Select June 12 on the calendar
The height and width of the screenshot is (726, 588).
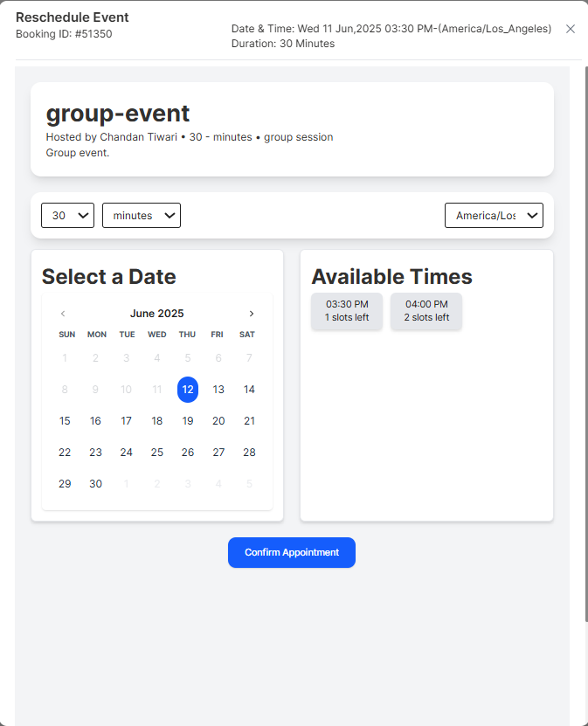tap(187, 390)
